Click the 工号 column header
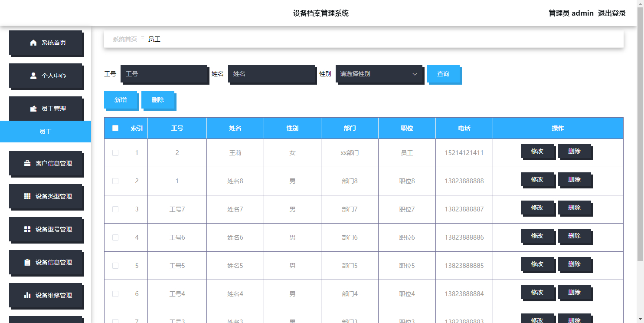This screenshot has height=323, width=644. pyautogui.click(x=177, y=128)
